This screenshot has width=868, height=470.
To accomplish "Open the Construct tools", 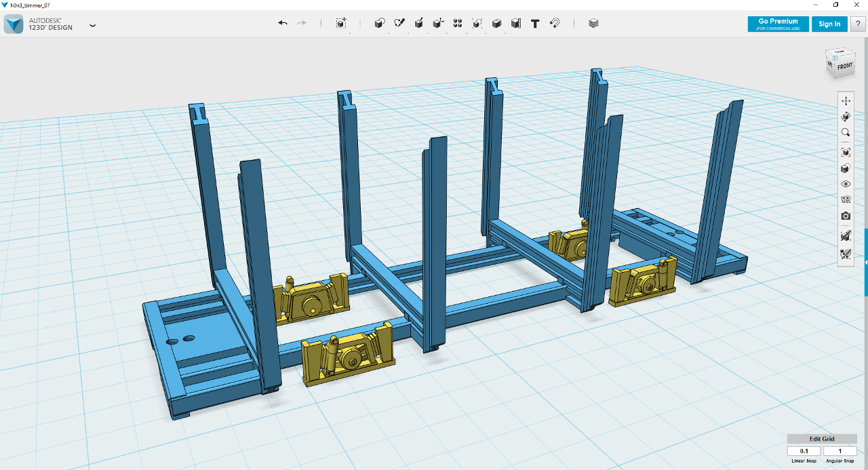I will pyautogui.click(x=419, y=23).
